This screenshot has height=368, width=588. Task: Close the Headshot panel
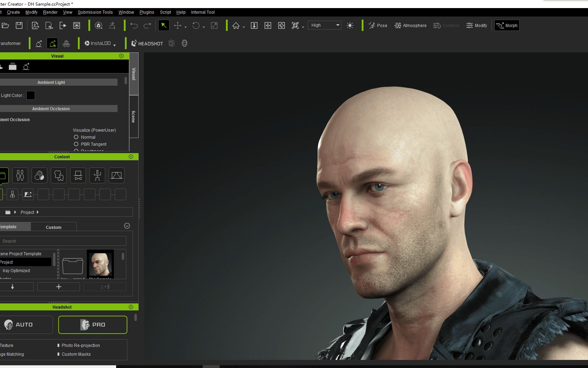coord(131,307)
